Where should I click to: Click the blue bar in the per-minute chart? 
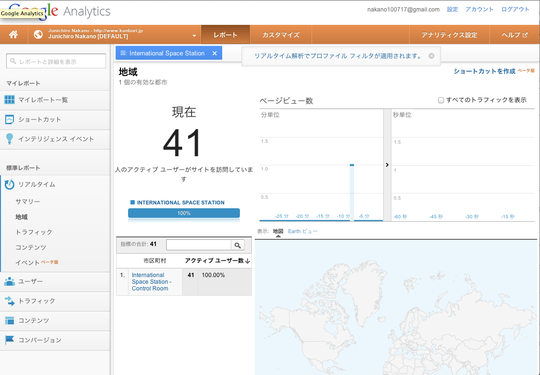(352, 192)
